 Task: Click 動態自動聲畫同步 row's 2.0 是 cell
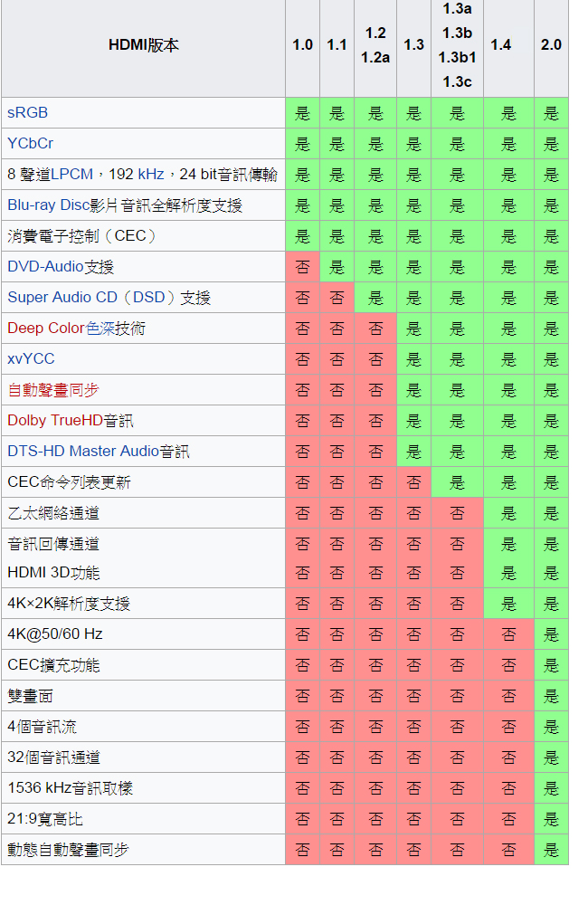point(552,850)
